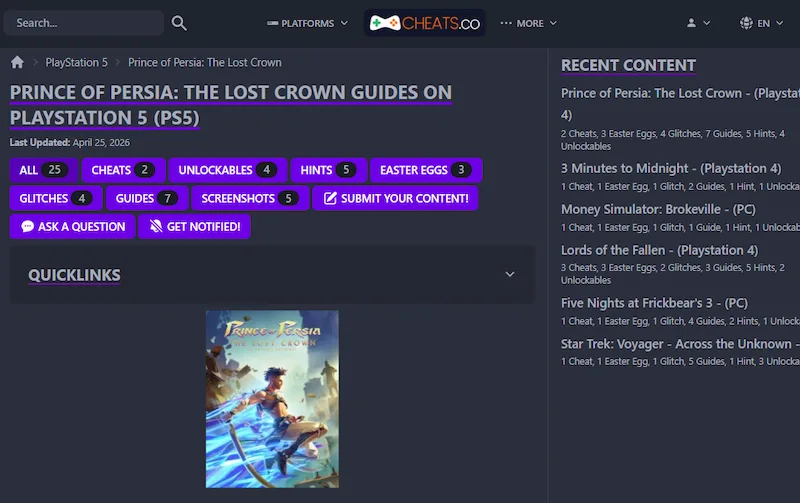Expand the Quicklinks chevron
The height and width of the screenshot is (503, 800).
point(510,274)
